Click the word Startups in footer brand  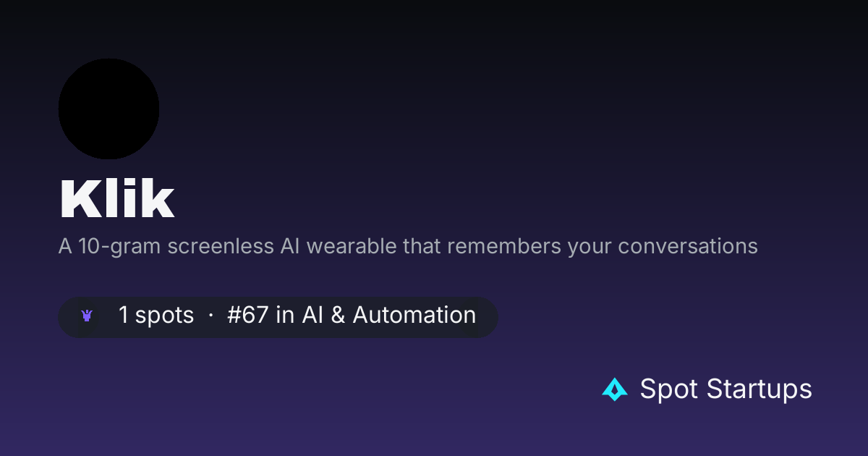[759, 389]
